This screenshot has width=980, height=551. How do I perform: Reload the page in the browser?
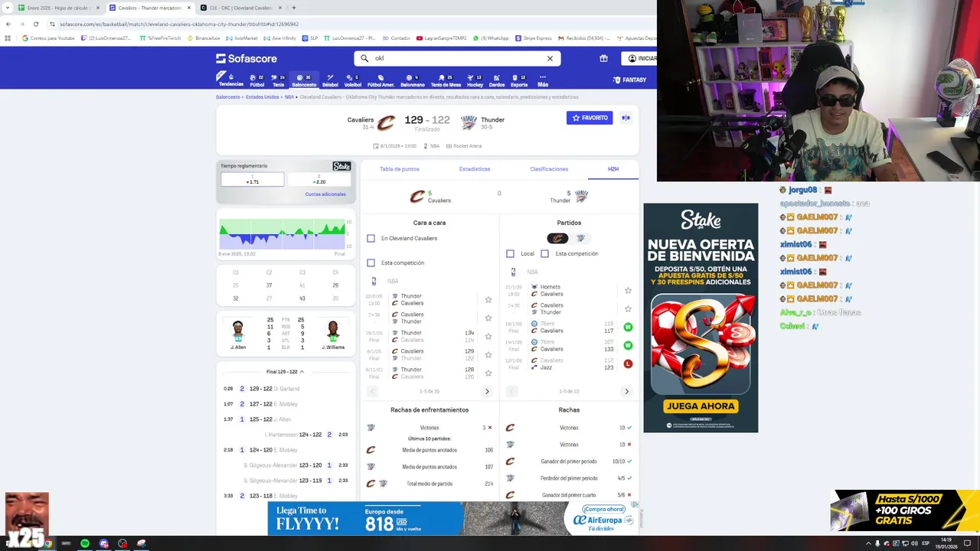point(35,24)
